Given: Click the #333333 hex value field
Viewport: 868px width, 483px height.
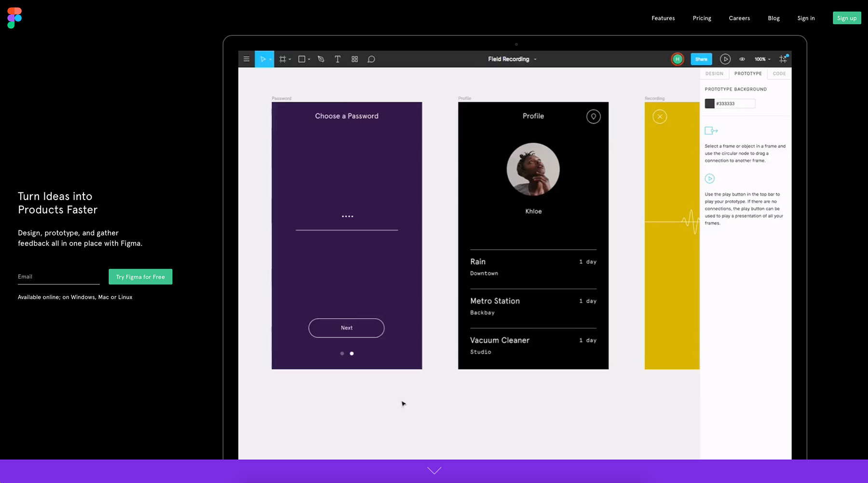Looking at the screenshot, I should click(735, 104).
